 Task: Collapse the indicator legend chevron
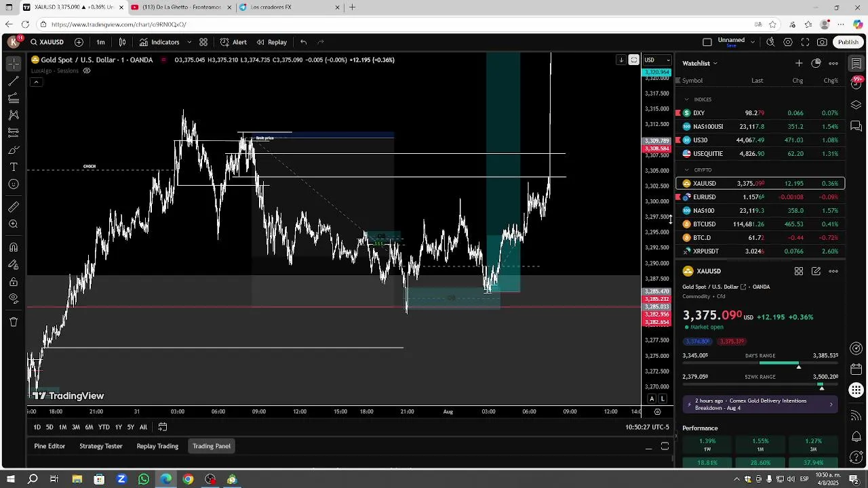tap(36, 82)
